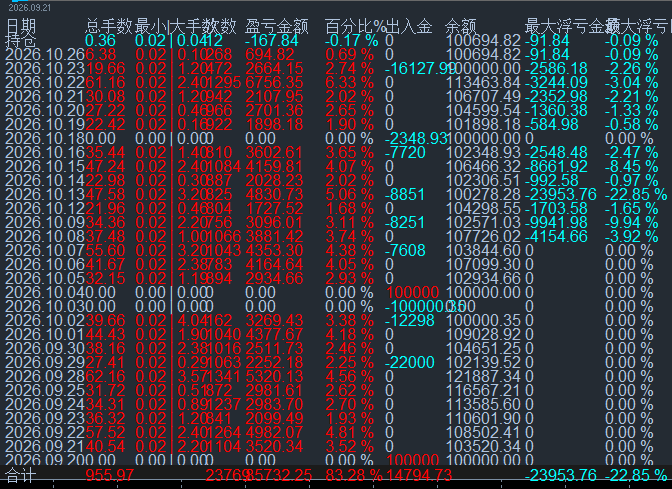
Task: Click max floating loss -23953.76 on 10.13
Action: click(x=561, y=195)
